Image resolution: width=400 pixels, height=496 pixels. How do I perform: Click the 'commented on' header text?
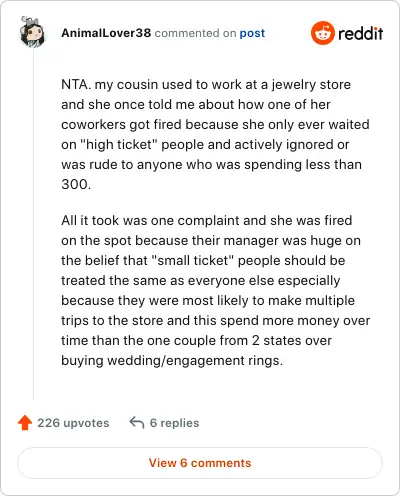pyautogui.click(x=195, y=33)
